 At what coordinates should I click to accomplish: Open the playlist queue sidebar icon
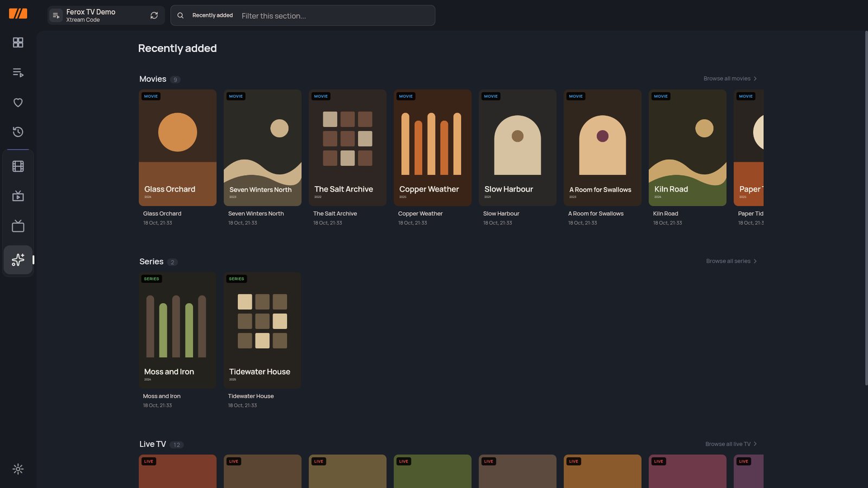coord(18,72)
